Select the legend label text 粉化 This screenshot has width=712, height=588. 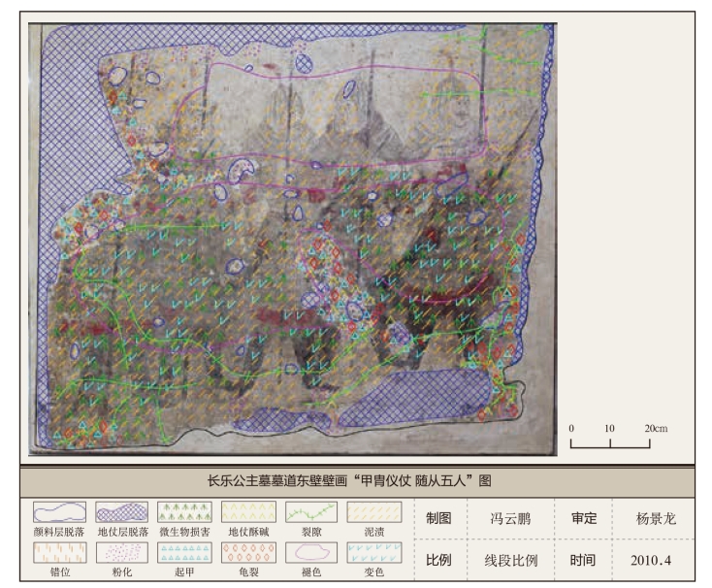[121, 572]
